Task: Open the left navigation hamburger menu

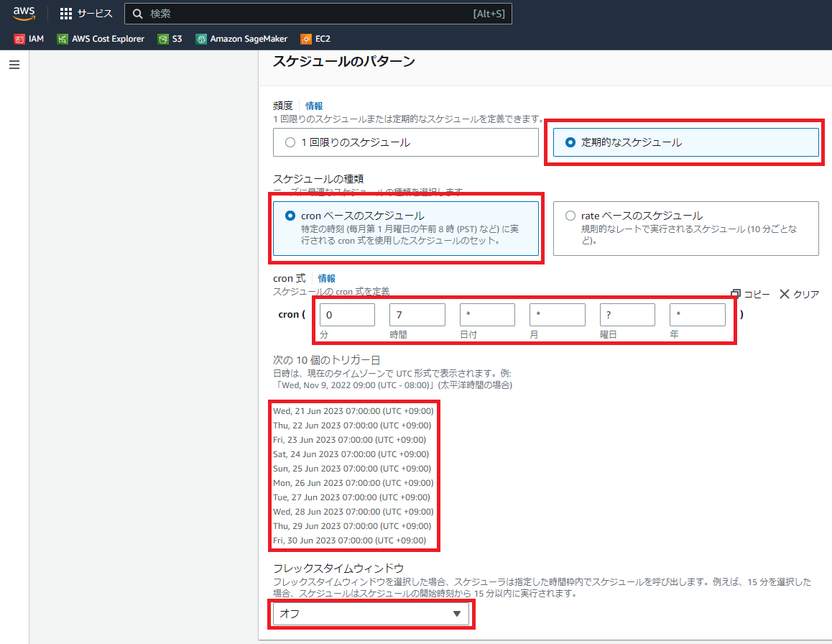Action: (x=14, y=64)
